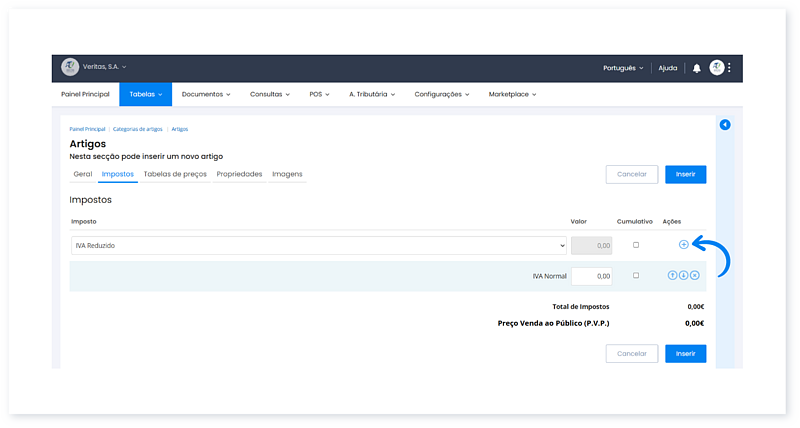Move IVA Normal tax up

click(x=672, y=275)
